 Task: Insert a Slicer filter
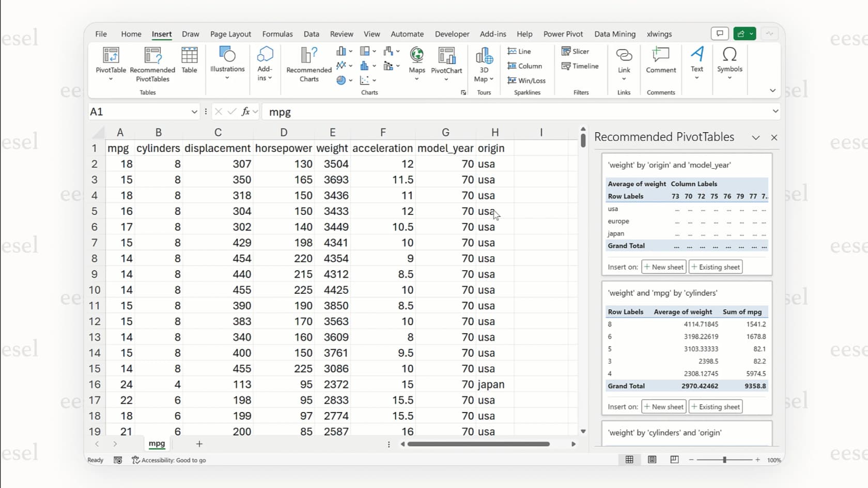575,51
